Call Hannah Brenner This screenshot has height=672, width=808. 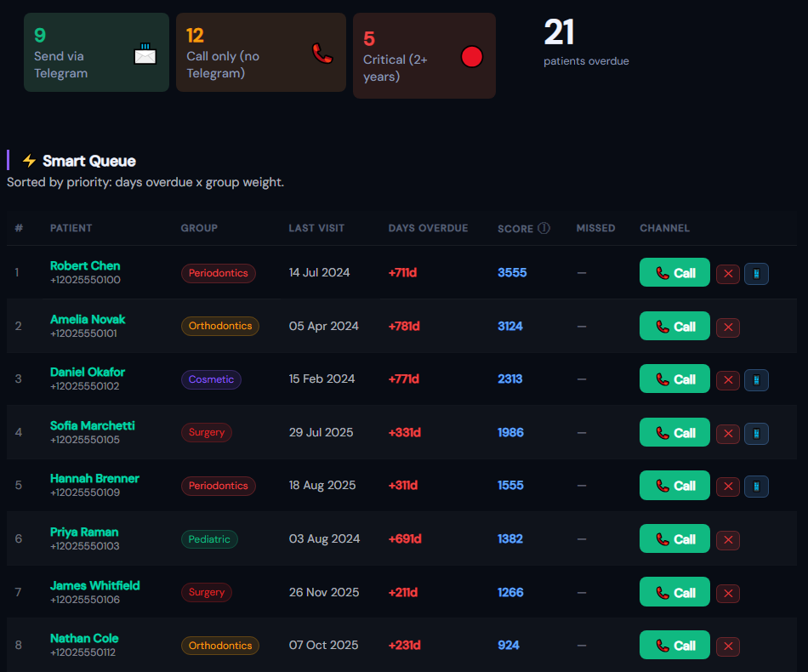coord(674,486)
